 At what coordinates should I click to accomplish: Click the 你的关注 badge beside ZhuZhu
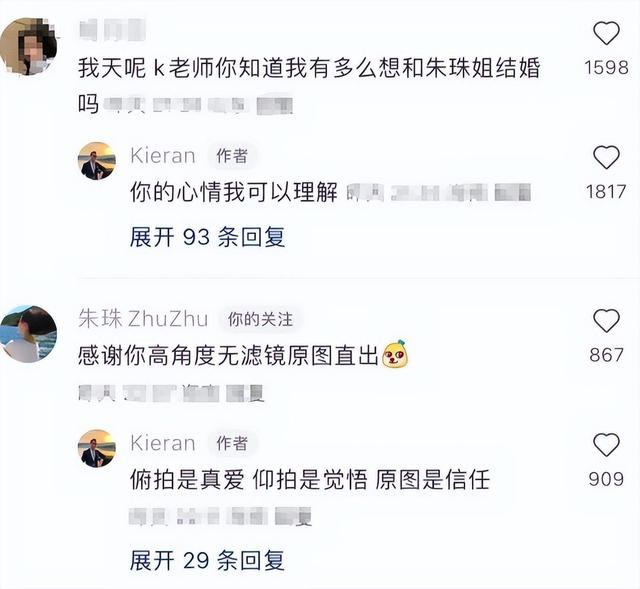tap(260, 319)
